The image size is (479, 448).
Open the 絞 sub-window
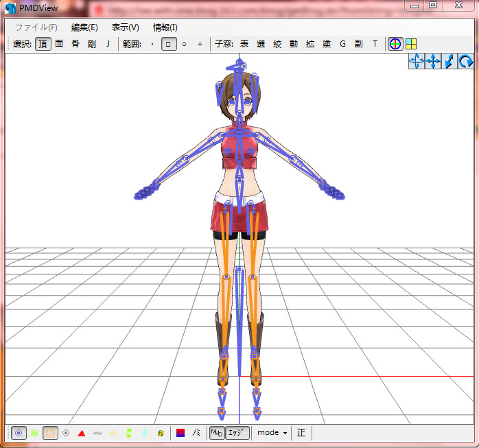pyautogui.click(x=277, y=44)
